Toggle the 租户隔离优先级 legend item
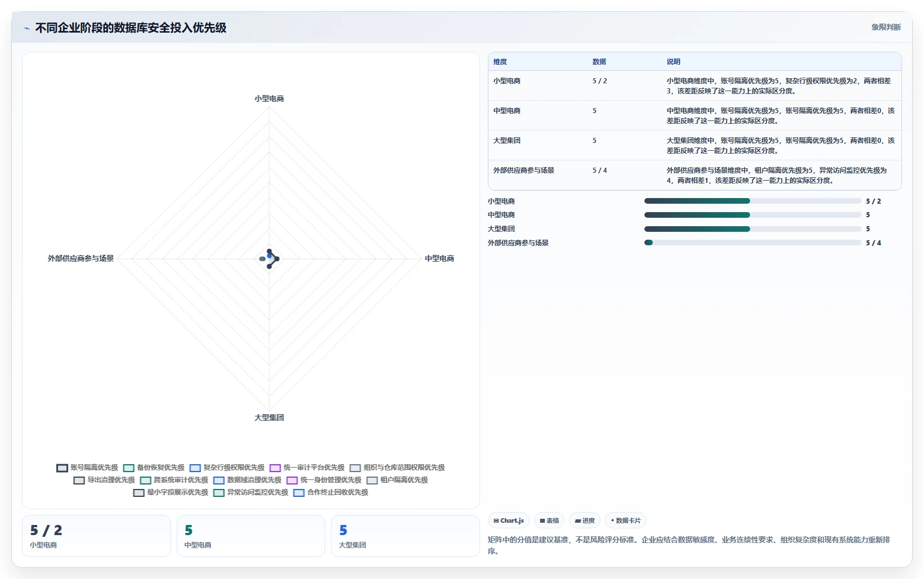Screen dimensions: 924x579 pos(397,480)
